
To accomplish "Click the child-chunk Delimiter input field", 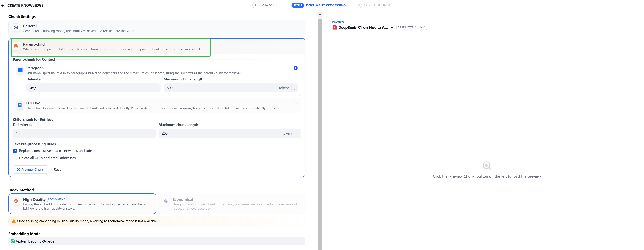I will 84,133.
